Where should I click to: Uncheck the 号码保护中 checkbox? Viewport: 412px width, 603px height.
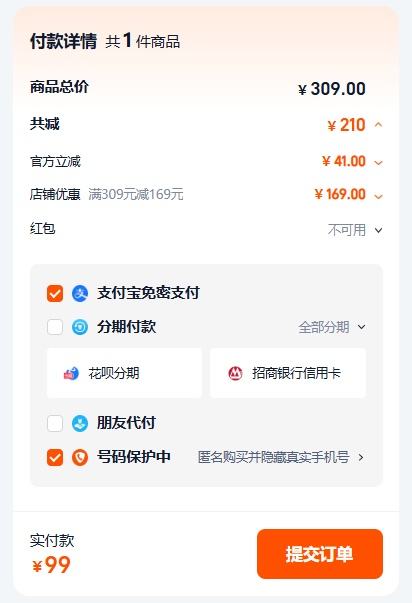(55, 457)
